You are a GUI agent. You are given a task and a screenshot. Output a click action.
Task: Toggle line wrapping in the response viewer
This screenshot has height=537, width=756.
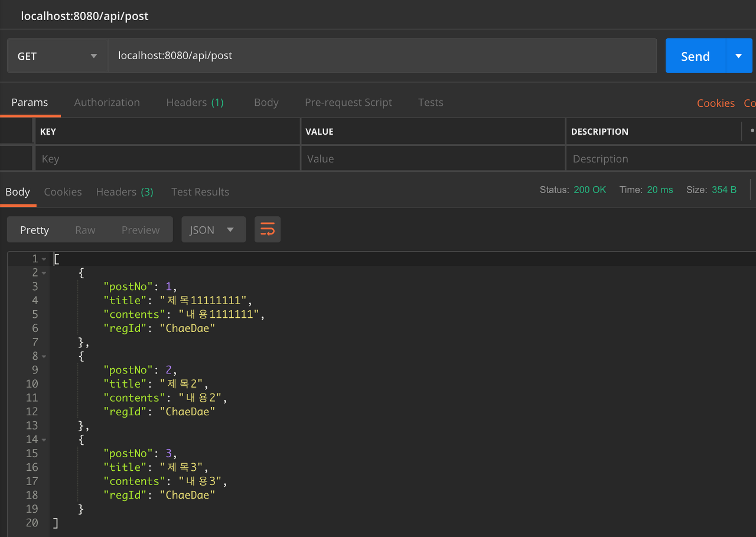point(267,229)
